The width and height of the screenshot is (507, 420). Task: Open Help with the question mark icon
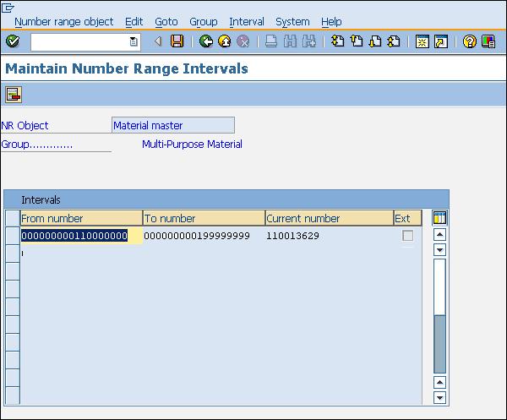[470, 41]
